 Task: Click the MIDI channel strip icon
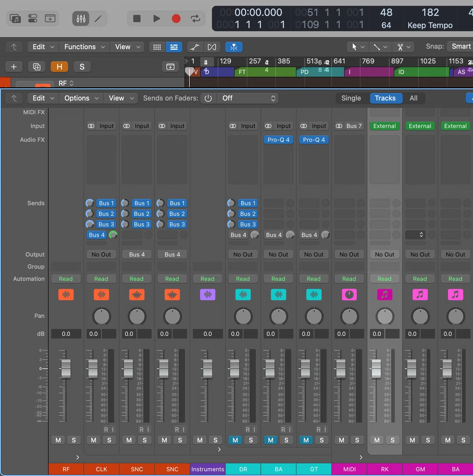click(349, 295)
